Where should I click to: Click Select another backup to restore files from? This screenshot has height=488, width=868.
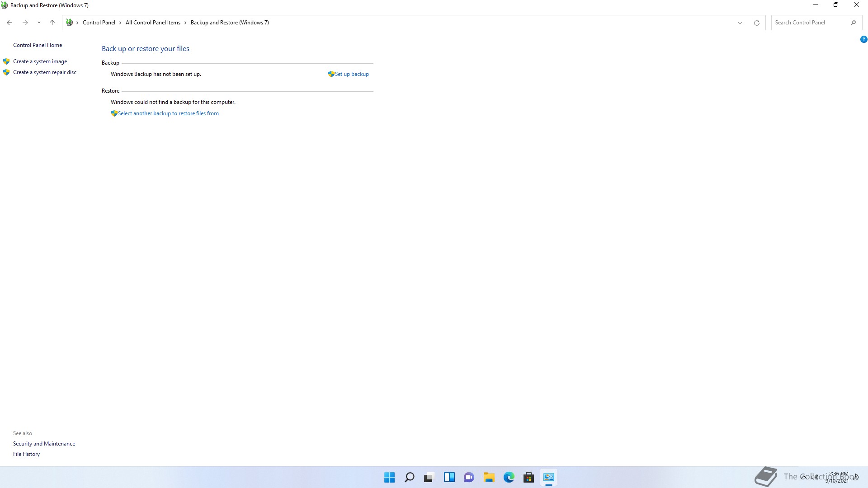[168, 113]
